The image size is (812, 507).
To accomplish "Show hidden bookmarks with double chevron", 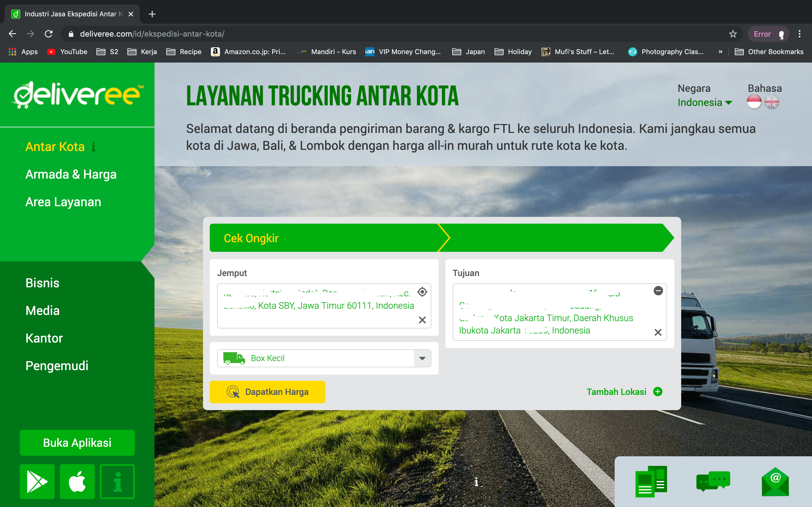I will [x=720, y=52].
